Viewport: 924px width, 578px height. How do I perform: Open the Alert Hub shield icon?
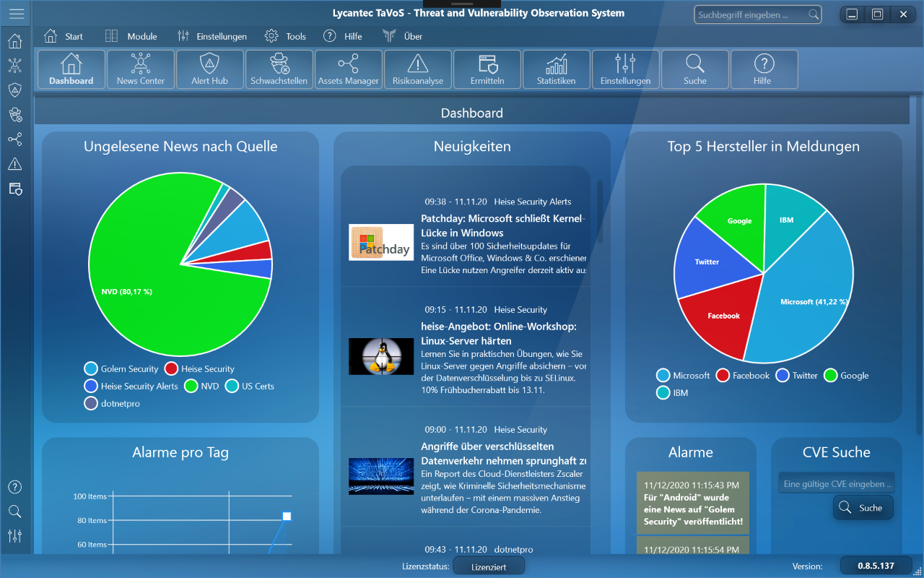tap(209, 69)
